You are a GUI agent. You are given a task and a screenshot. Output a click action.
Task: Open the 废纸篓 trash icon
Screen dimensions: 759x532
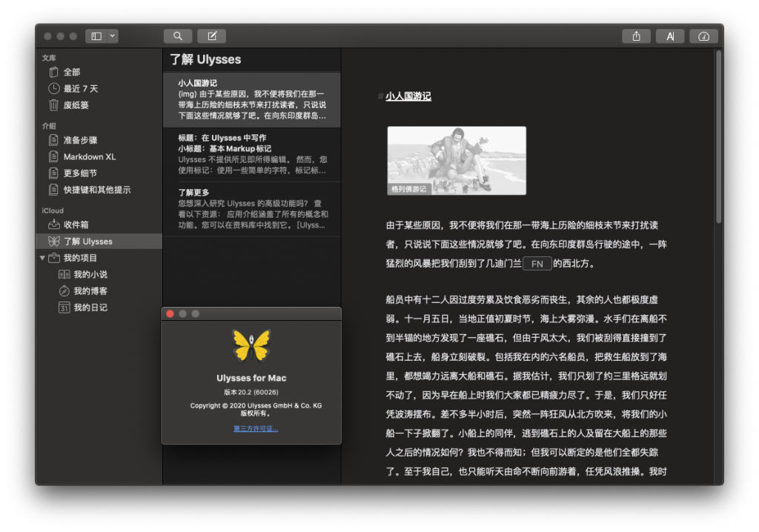pyautogui.click(x=53, y=105)
